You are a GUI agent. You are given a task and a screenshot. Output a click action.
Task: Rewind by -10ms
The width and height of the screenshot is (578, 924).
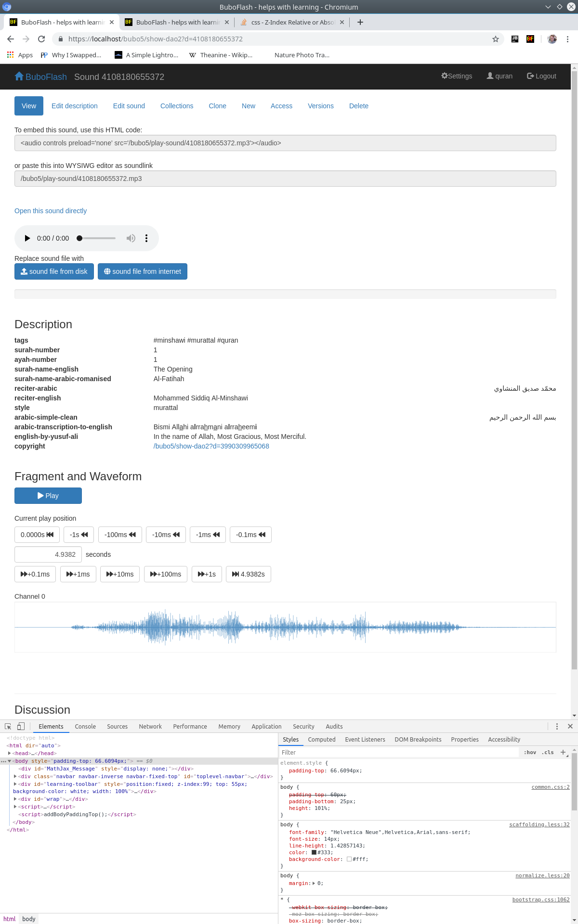pos(166,535)
